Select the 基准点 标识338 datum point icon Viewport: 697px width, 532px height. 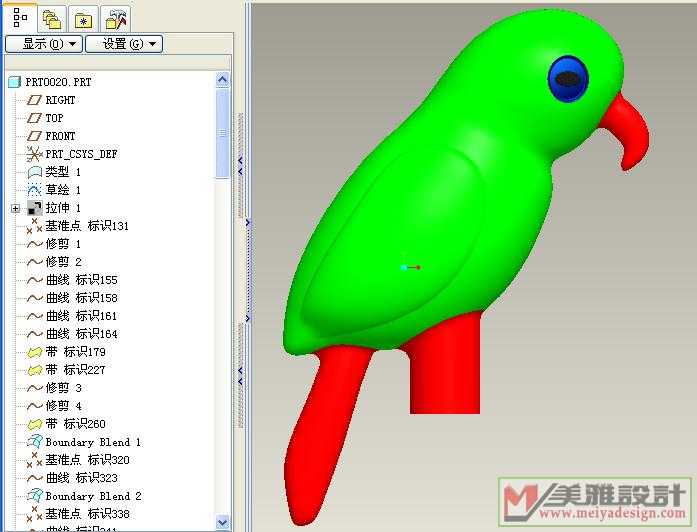coord(34,514)
